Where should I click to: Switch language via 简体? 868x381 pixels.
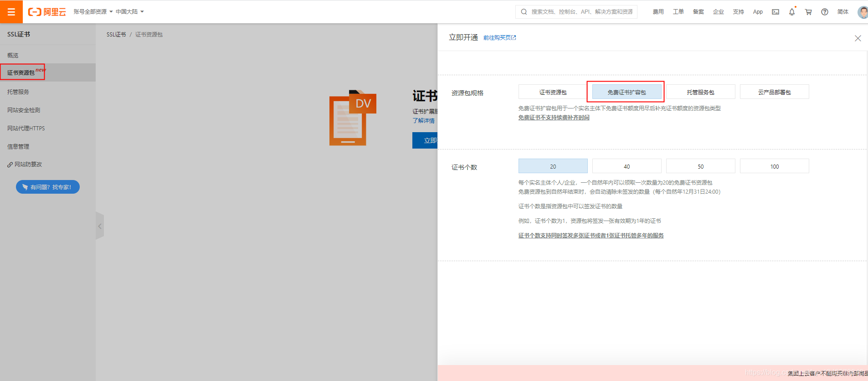coord(843,12)
